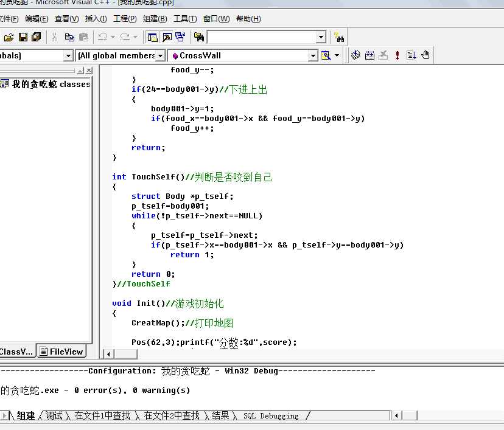Screen dimensions: 504x430
Task: Select the 在文件2中查找 output tab
Action: click(172, 416)
